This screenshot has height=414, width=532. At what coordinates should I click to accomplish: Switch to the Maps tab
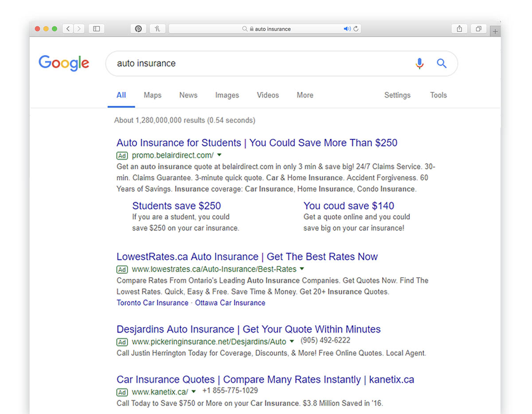[153, 95]
